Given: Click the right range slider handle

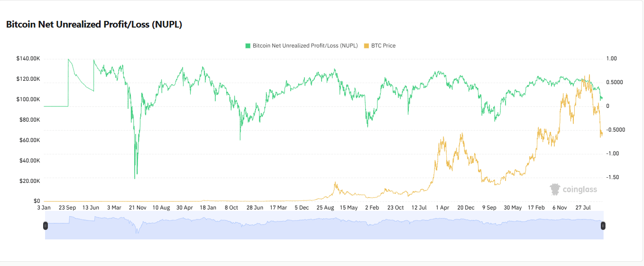Looking at the screenshot, I should pyautogui.click(x=603, y=226).
